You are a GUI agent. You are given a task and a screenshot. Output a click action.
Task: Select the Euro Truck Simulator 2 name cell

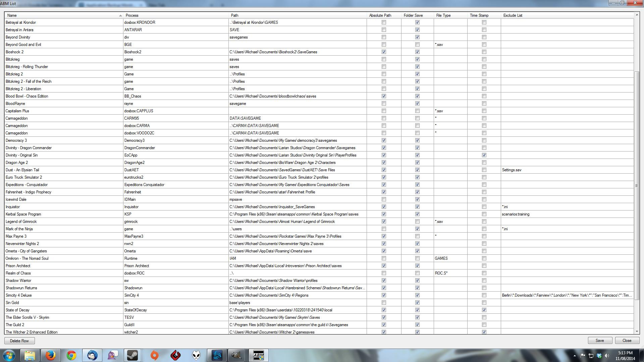tap(64, 177)
